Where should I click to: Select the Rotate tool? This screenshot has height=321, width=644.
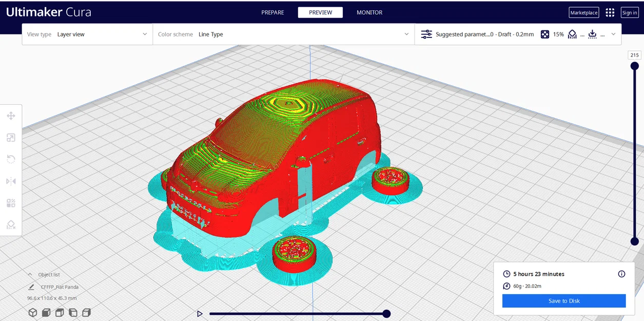point(11,159)
